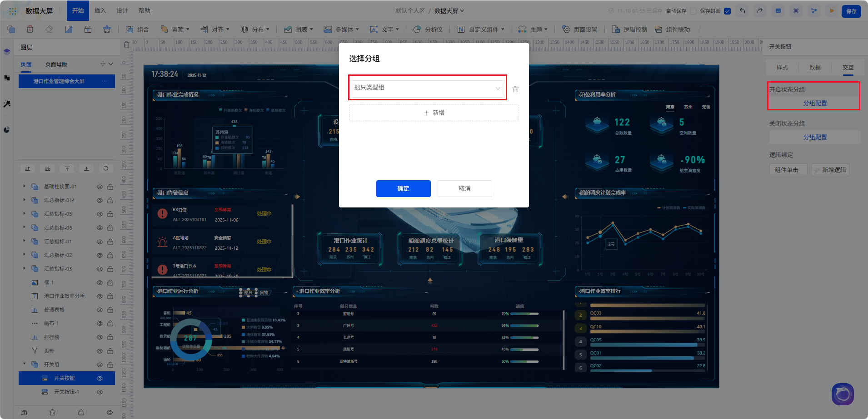Viewport: 868px width, 419px height.
Task: Click the 新增逻辑 button
Action: 830,170
